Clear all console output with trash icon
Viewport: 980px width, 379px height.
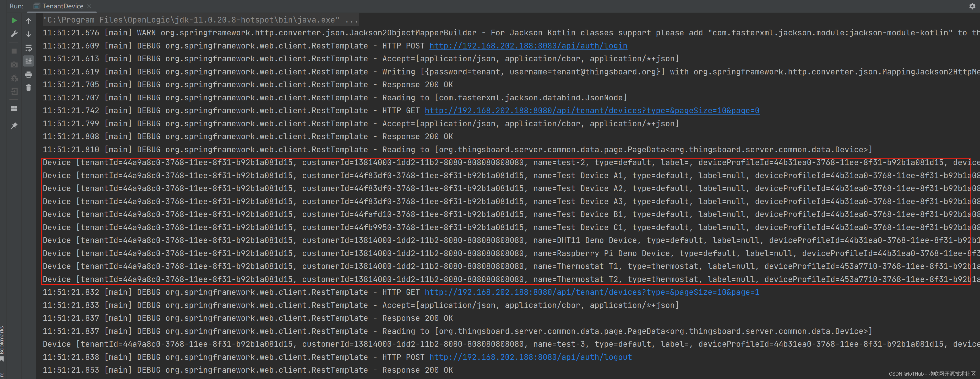(29, 88)
